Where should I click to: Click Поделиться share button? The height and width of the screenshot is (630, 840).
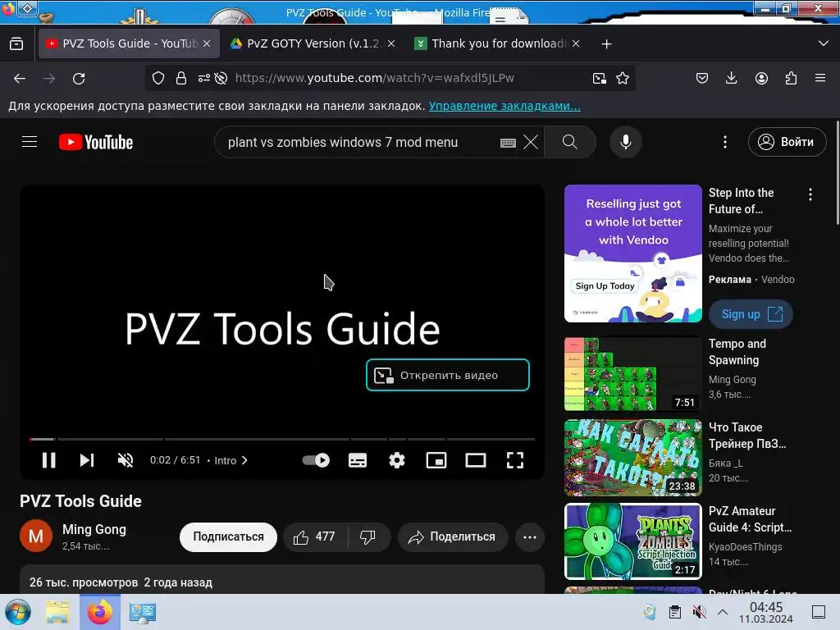pos(452,536)
